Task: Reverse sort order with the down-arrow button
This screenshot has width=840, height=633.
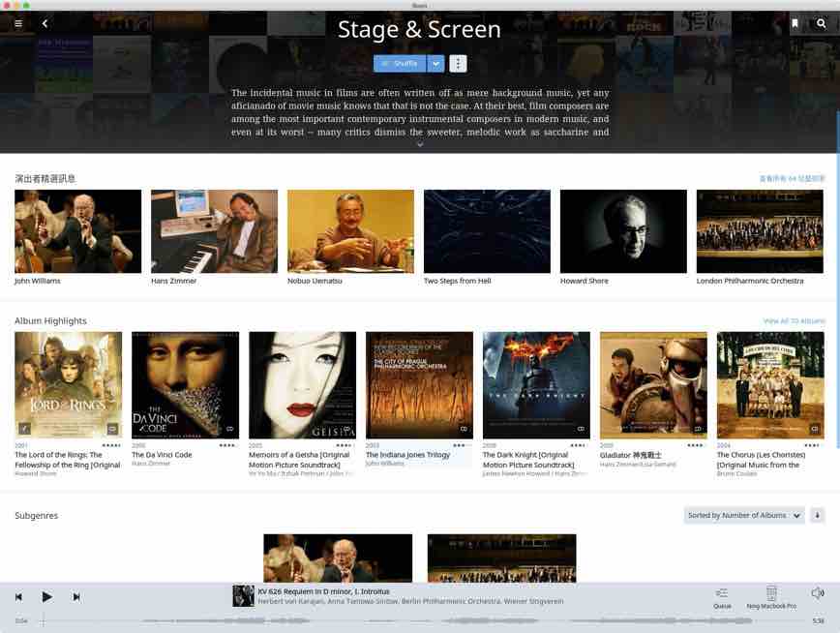Action: [818, 516]
